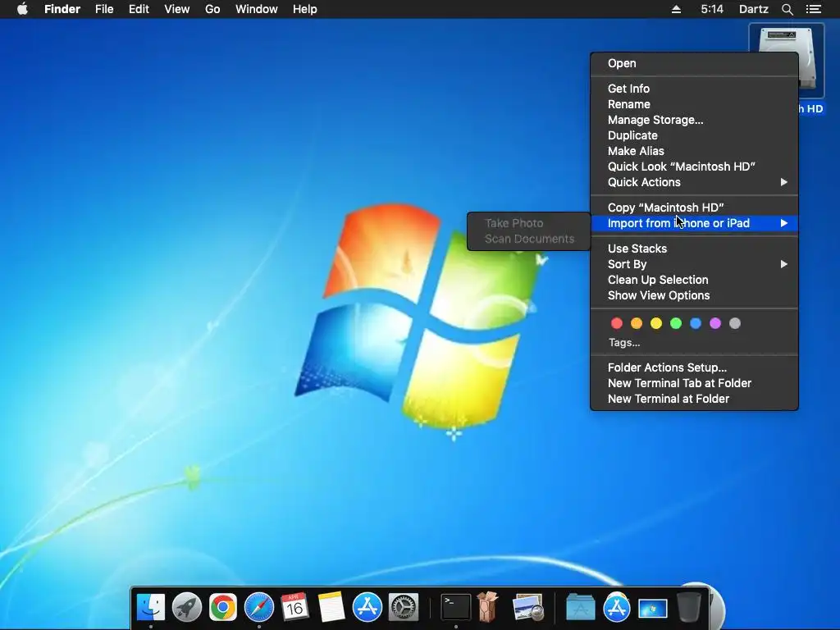Select Rename in the context menu
Image resolution: width=840 pixels, height=630 pixels.
tap(694, 104)
